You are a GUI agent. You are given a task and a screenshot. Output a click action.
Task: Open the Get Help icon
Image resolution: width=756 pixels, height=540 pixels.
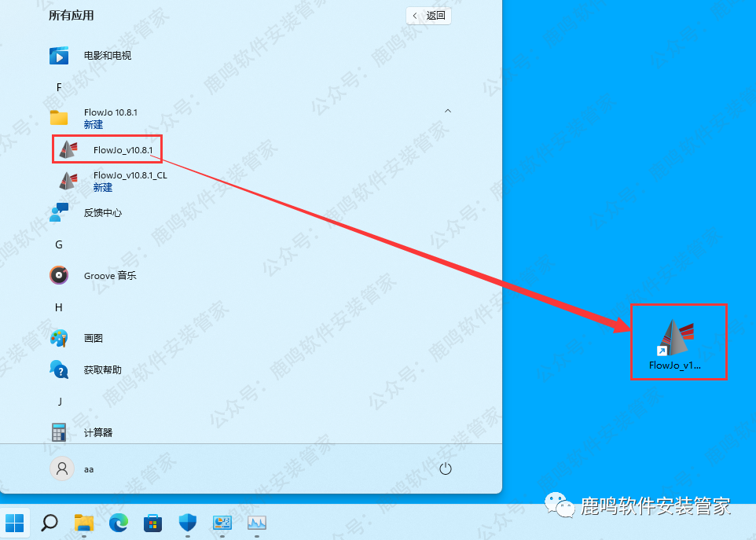[59, 369]
